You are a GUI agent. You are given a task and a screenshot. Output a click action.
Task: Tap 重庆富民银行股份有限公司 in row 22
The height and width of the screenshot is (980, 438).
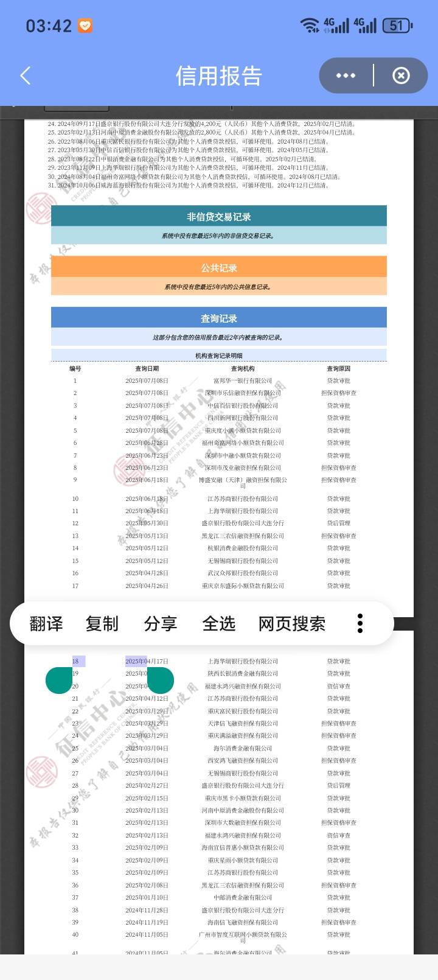[243, 712]
